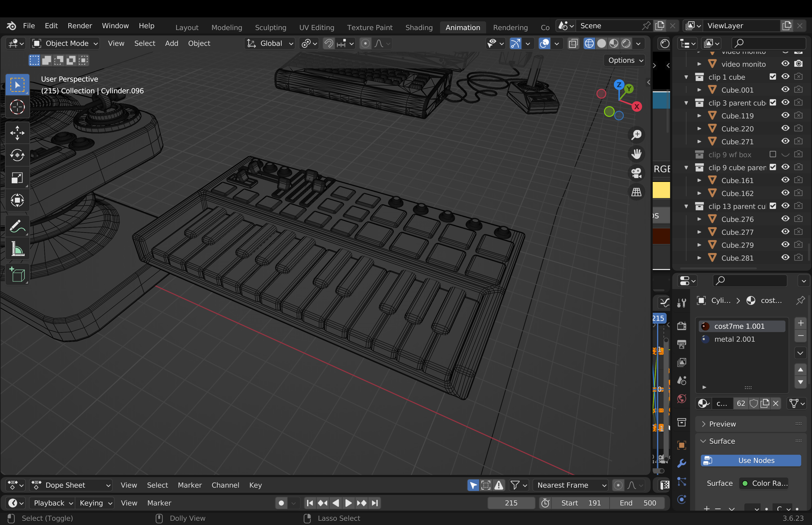Uncheck the clip 1 cube collection

[x=772, y=77]
